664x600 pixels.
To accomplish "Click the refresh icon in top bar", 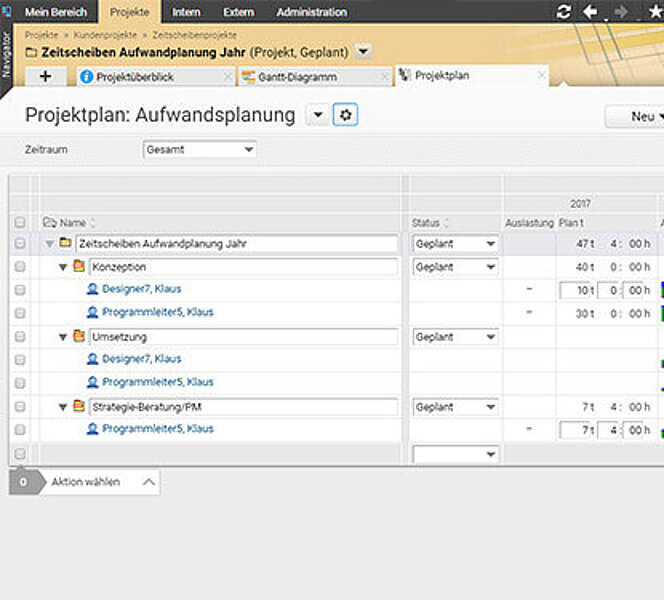I will pyautogui.click(x=563, y=11).
